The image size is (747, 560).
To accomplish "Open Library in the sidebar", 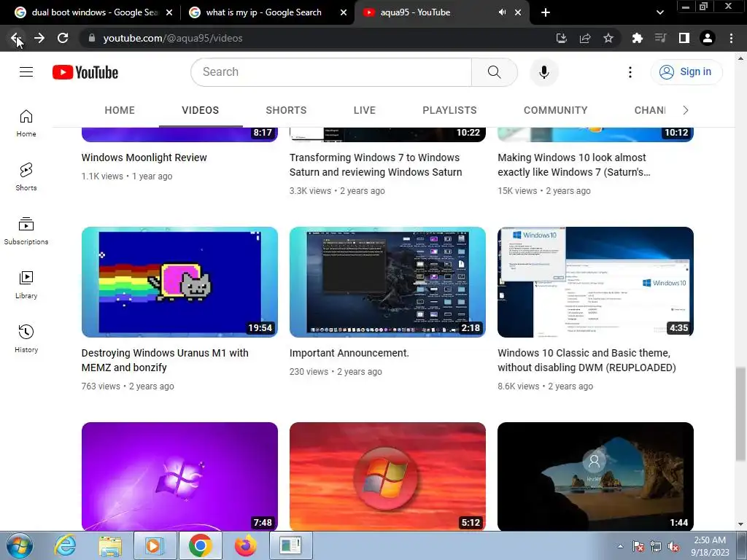I will coord(26,285).
